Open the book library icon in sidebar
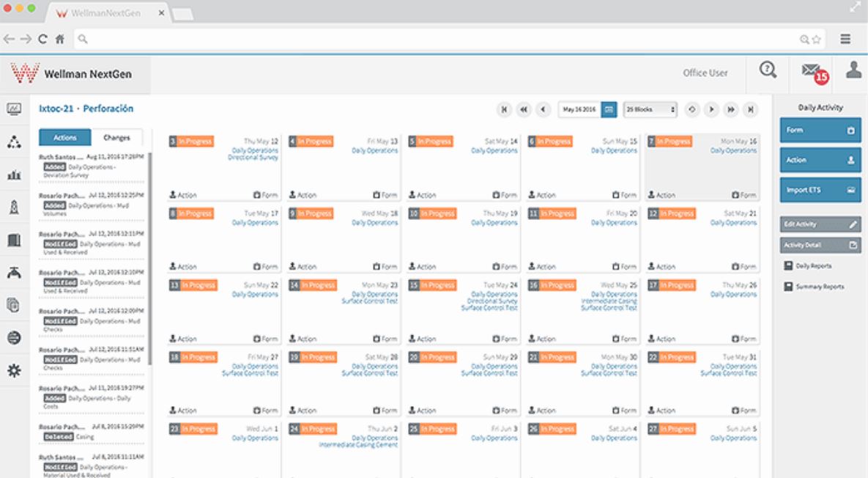The height and width of the screenshot is (478, 868). click(15, 240)
